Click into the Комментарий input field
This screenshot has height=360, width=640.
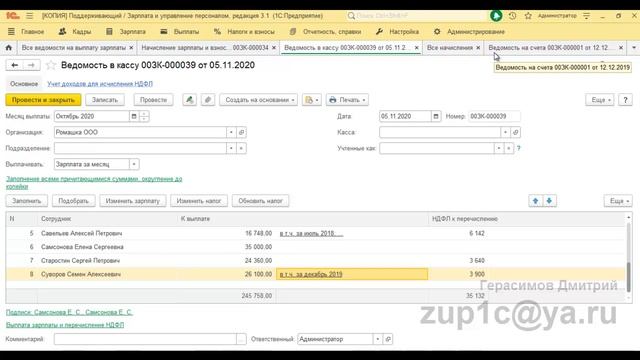point(145,339)
